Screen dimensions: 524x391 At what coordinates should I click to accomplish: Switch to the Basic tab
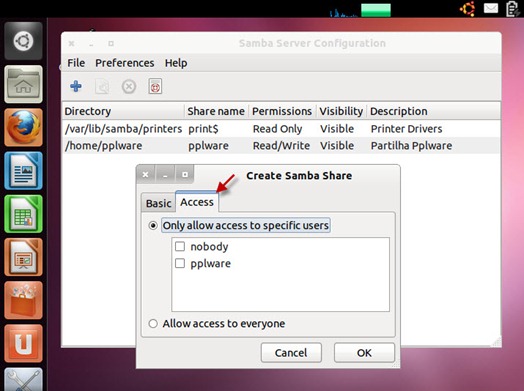point(158,203)
